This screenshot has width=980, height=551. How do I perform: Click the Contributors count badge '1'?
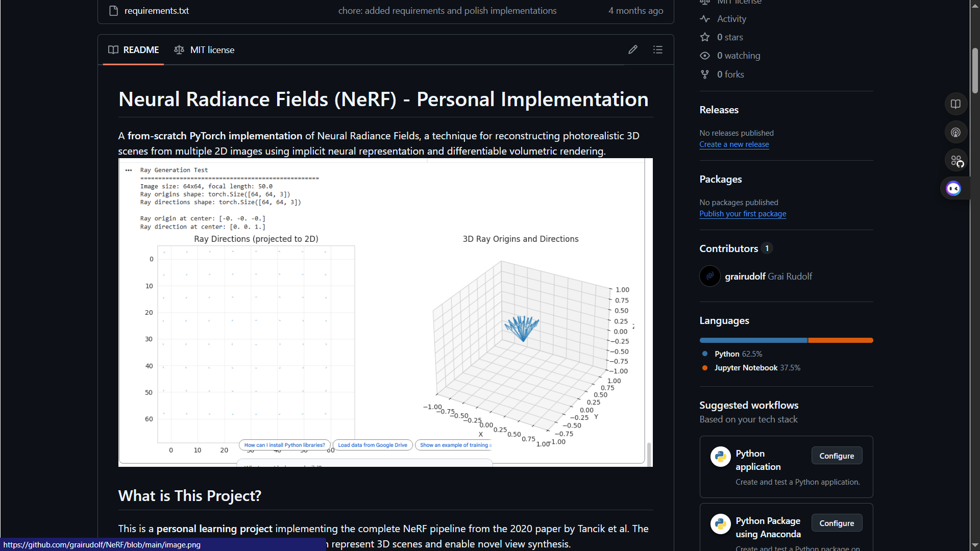point(767,248)
